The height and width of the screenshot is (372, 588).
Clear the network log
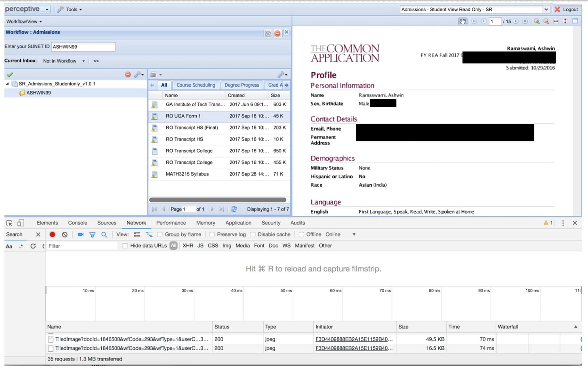tap(65, 234)
